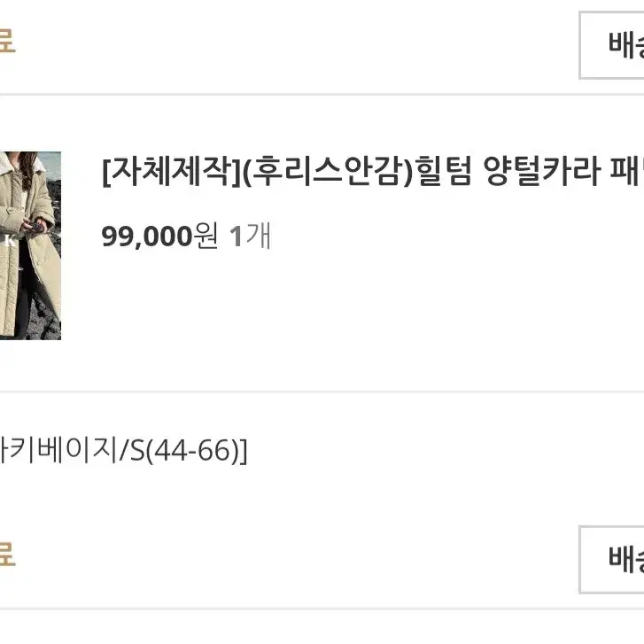Click the white K watermark on the thumbnail
Screen dimensions: 644x644
[10, 241]
